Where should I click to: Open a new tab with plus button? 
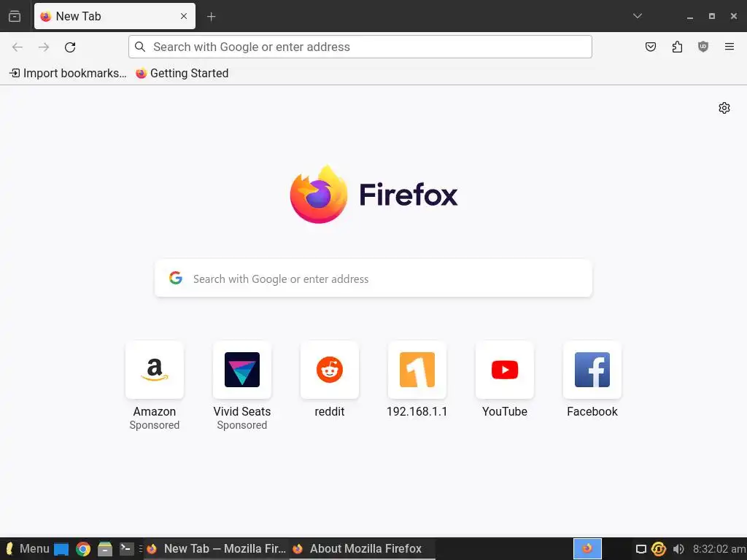211,17
